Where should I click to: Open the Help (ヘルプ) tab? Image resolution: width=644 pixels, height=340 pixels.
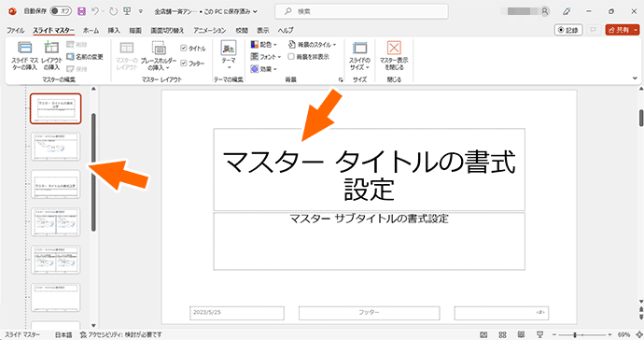pos(286,31)
